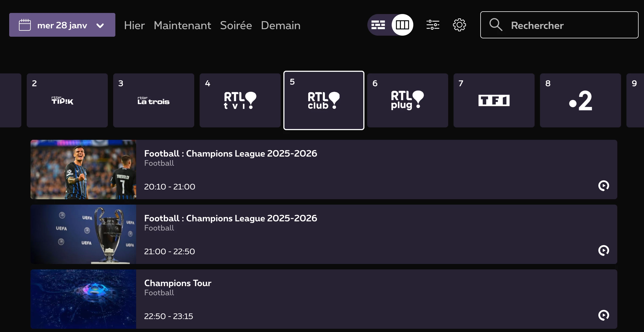The image size is (644, 332).
Task: Go to Demain's schedule
Action: 281,25
